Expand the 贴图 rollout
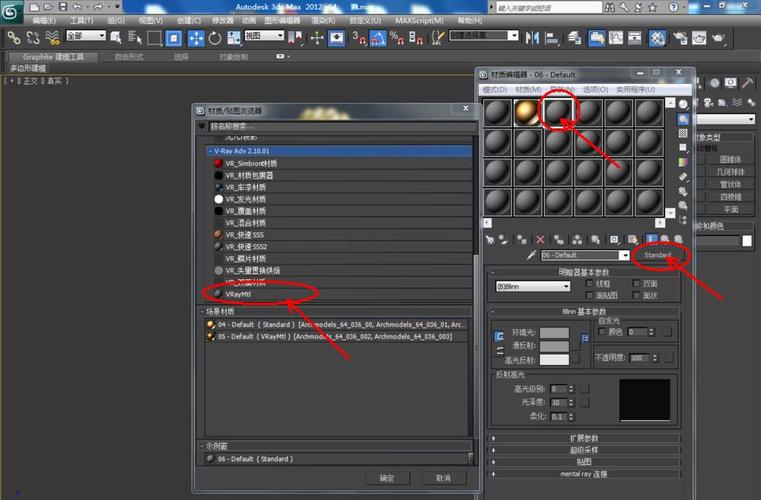The height and width of the screenshot is (500, 761). click(585, 462)
